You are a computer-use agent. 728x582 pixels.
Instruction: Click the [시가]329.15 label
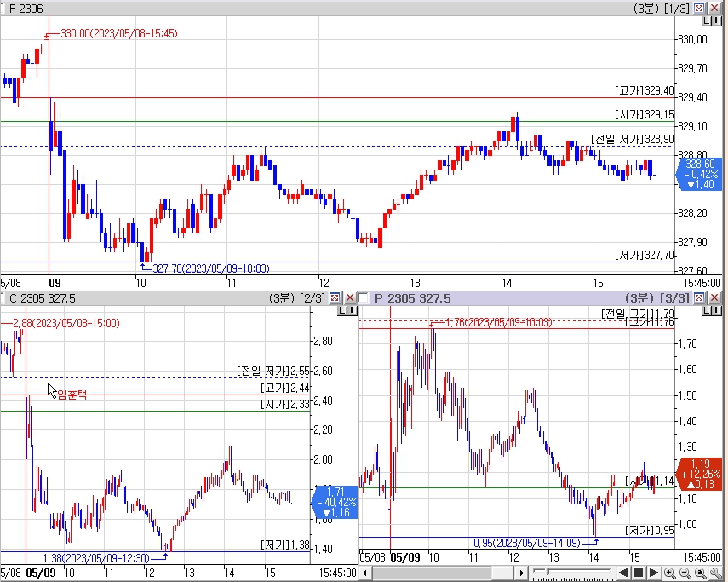(x=644, y=115)
